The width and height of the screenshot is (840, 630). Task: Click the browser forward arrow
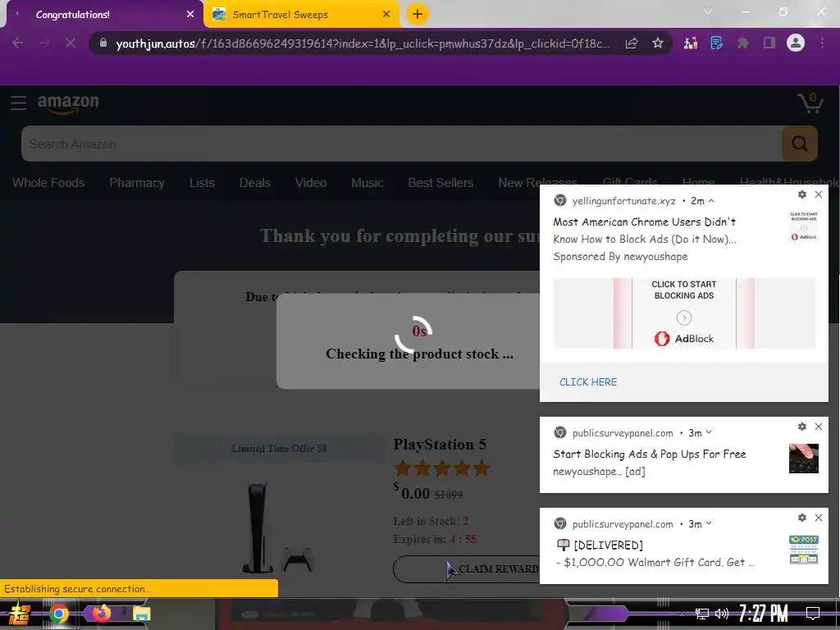pyautogui.click(x=44, y=43)
